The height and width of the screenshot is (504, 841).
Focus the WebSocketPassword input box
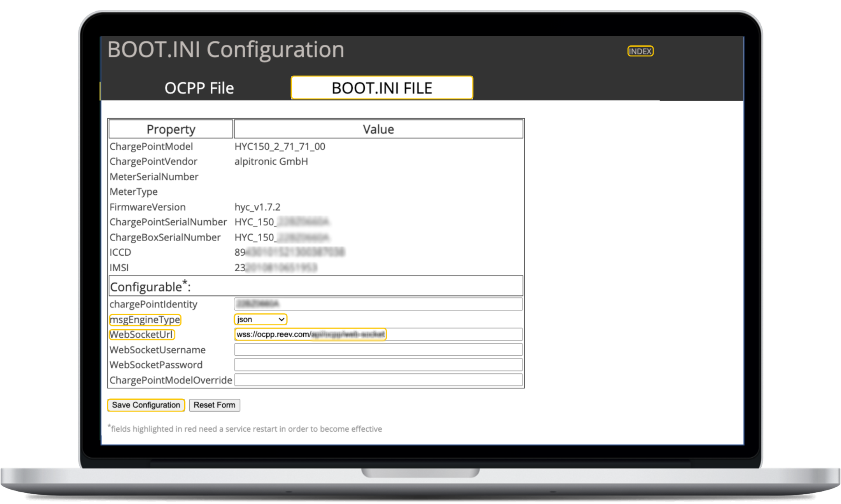tap(378, 365)
